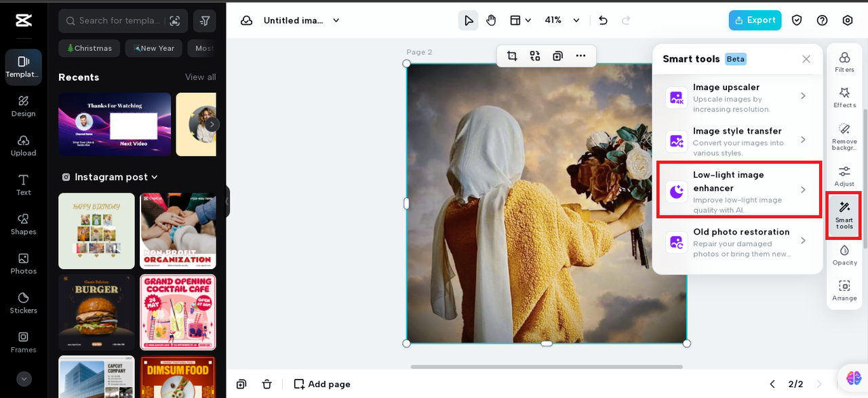
Task: Click the CapCut logo icon
Action: coord(24,20)
